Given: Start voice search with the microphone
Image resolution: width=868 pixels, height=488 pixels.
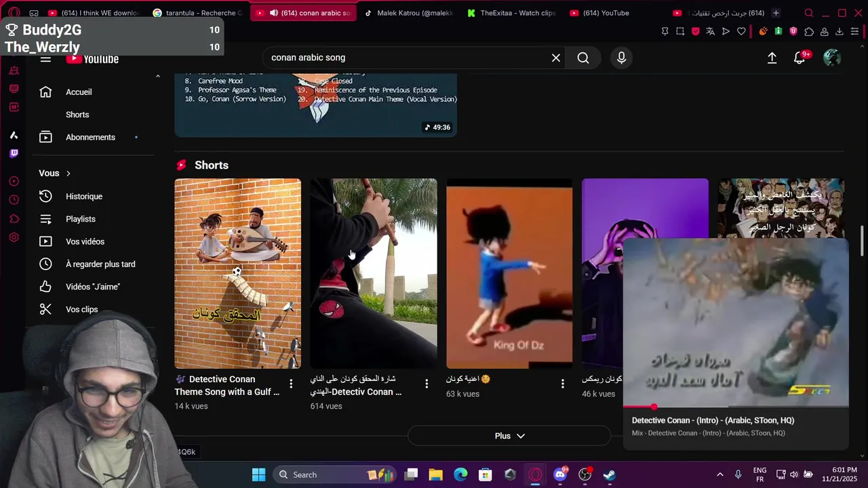Looking at the screenshot, I should coord(621,58).
